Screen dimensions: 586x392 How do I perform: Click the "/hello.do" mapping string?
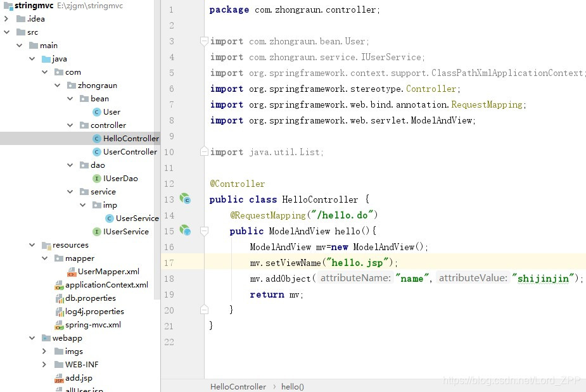(342, 215)
